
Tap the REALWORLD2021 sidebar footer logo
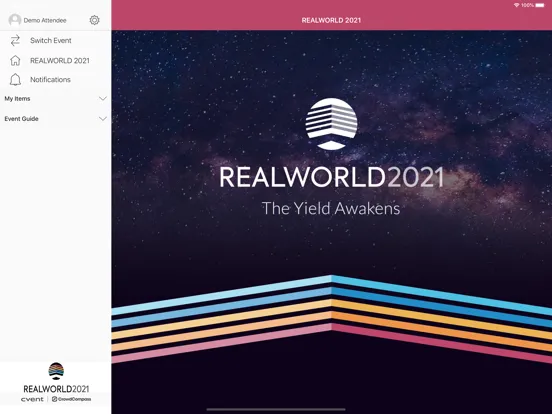56,378
